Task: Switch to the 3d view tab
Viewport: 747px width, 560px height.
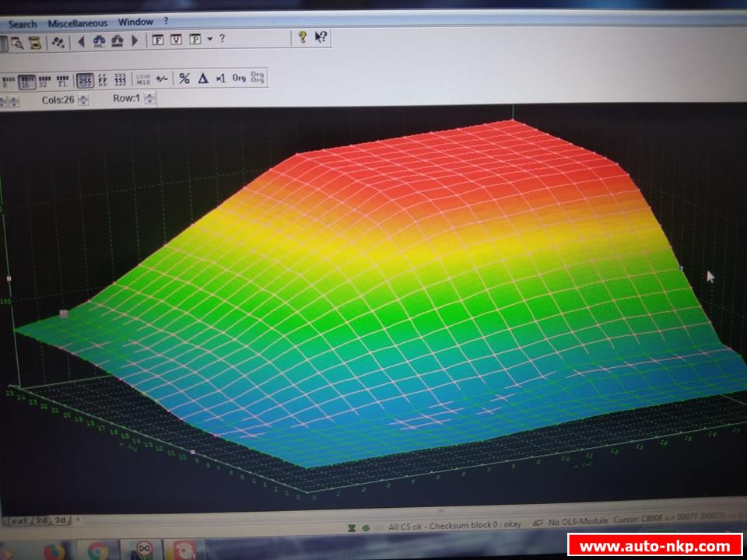Action: [x=61, y=520]
